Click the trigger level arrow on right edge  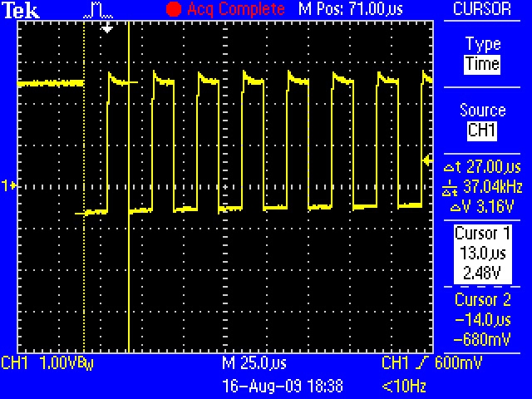click(x=427, y=159)
